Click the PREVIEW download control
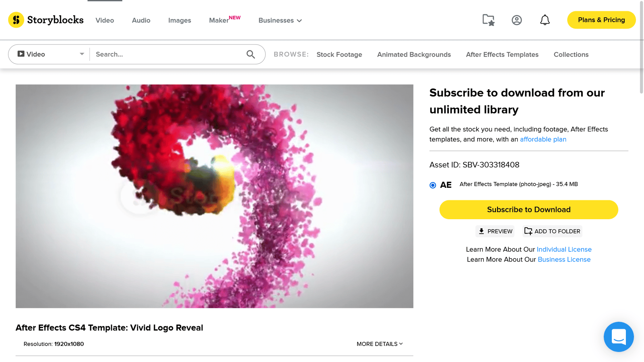The image size is (644, 362). (x=495, y=231)
